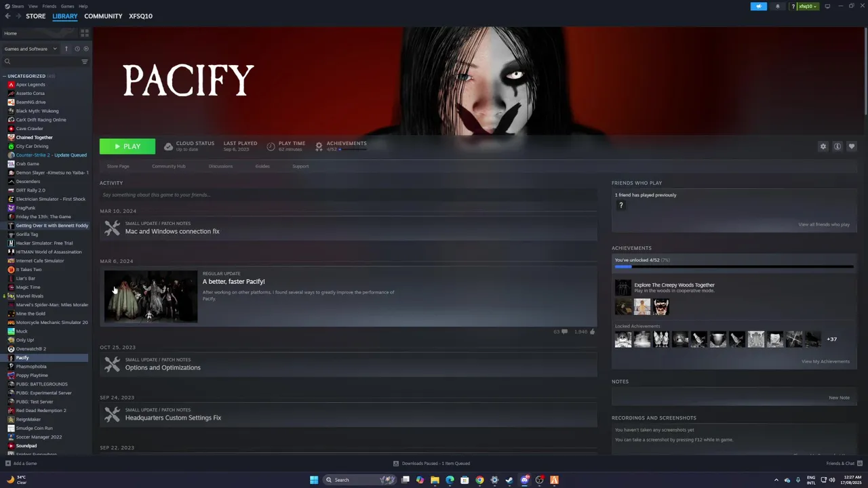Open the notifications bell

[778, 6]
